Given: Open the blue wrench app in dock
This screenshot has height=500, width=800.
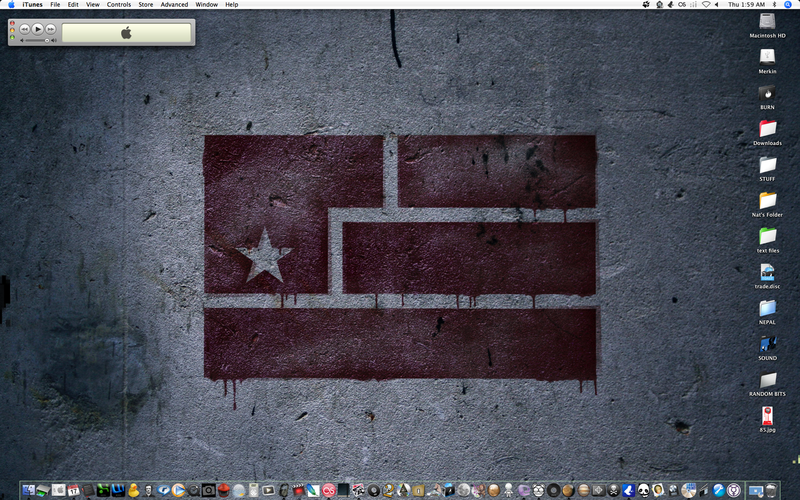Looking at the screenshot, I should pos(718,490).
